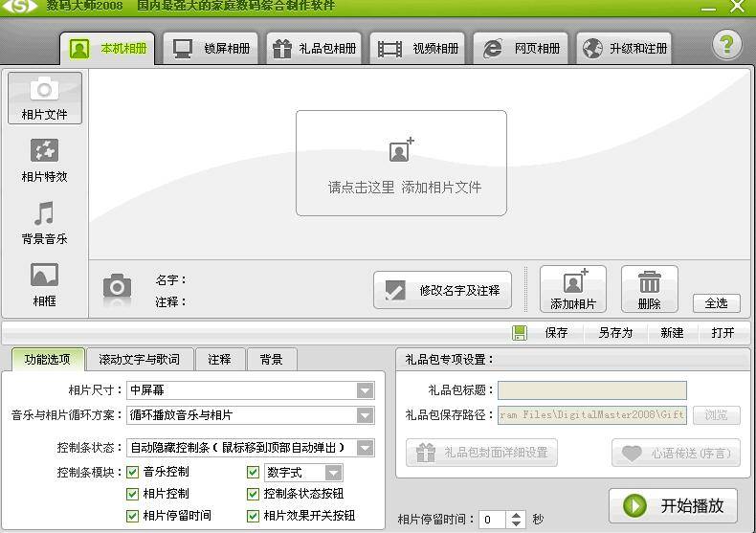756x533 pixels.
Task: Click the 浏览 browse button
Action: 717,415
